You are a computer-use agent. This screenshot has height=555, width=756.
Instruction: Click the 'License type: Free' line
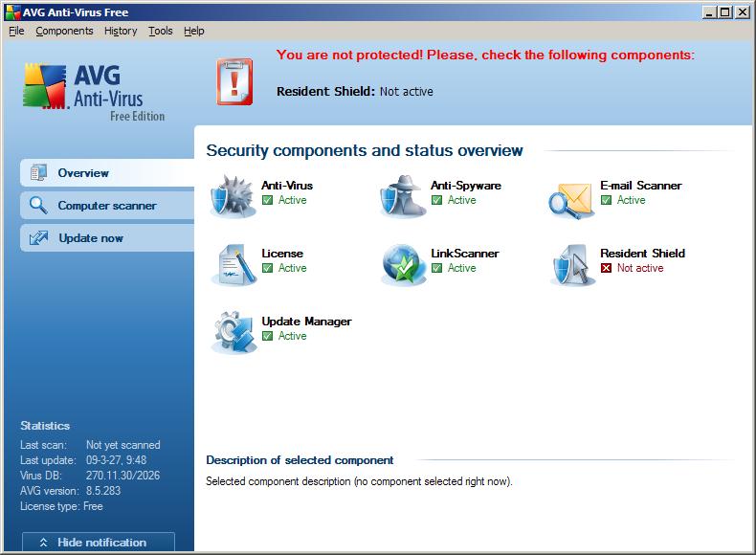click(61, 506)
